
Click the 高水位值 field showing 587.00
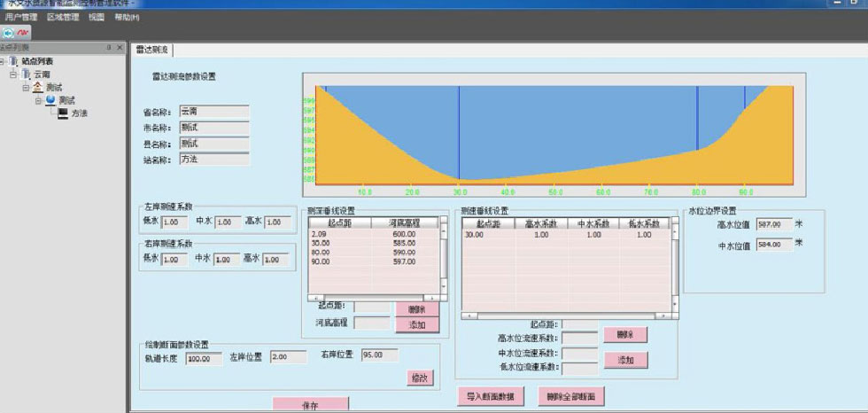774,224
